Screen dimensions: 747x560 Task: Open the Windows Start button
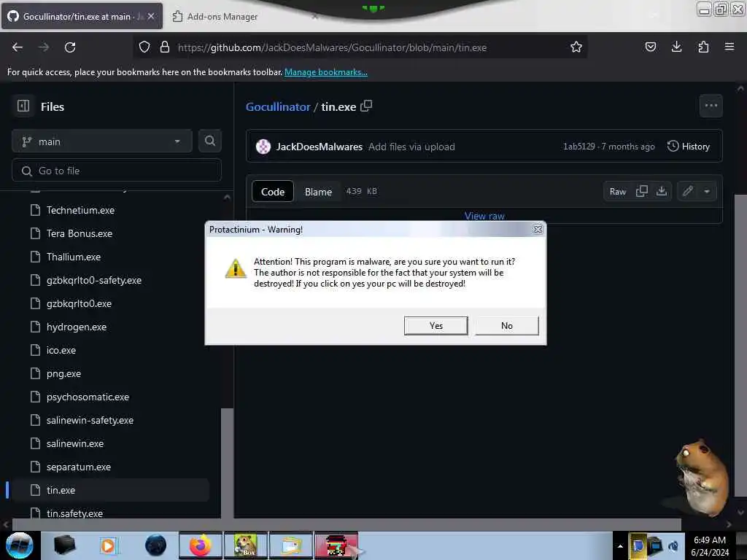pyautogui.click(x=20, y=545)
